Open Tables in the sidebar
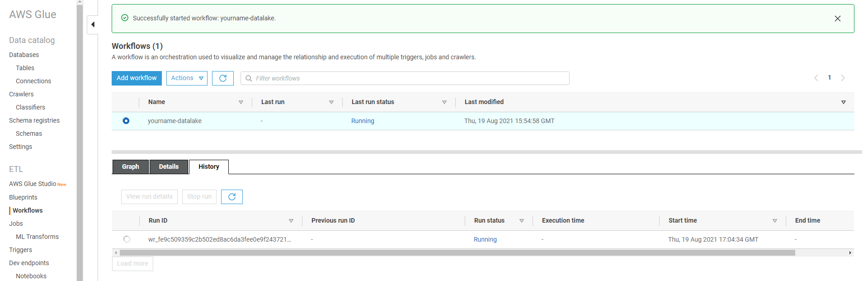Viewport: 868px width, 281px height. (25, 68)
